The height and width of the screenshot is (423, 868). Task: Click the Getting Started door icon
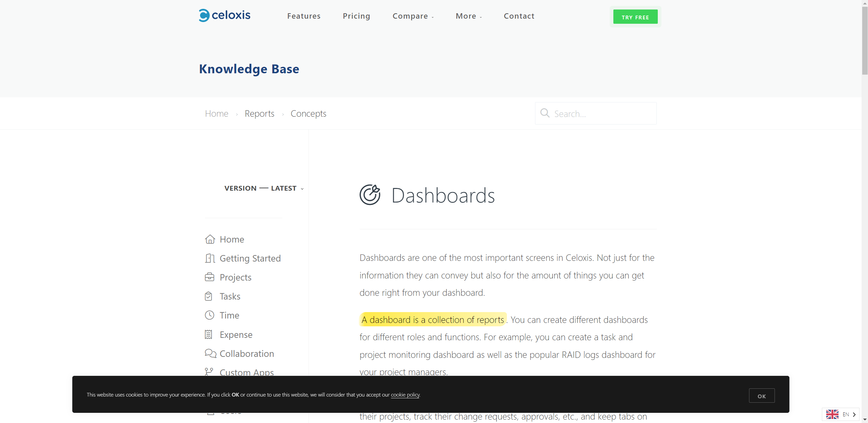(x=210, y=258)
